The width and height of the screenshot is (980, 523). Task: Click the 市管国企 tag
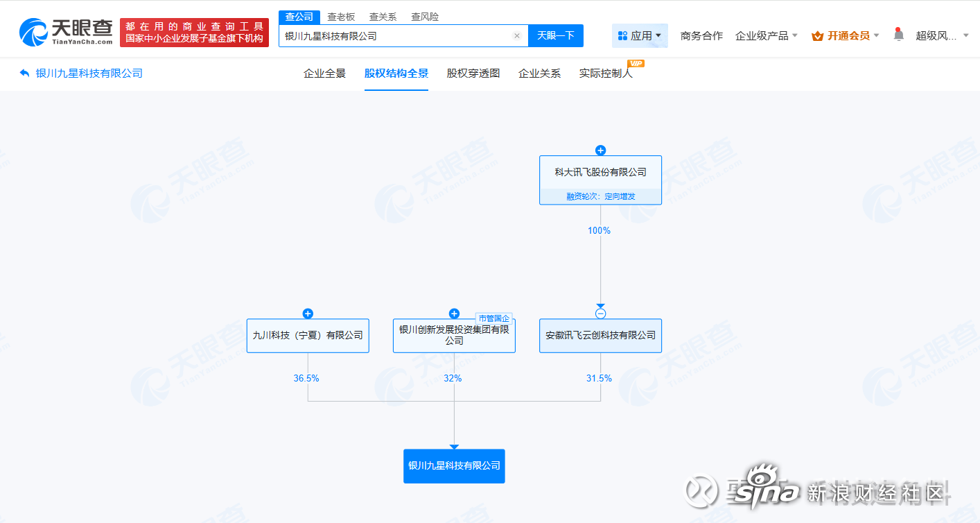point(493,318)
